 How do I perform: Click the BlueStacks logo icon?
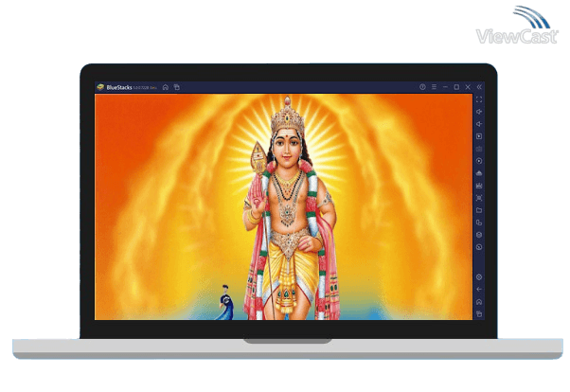100,87
